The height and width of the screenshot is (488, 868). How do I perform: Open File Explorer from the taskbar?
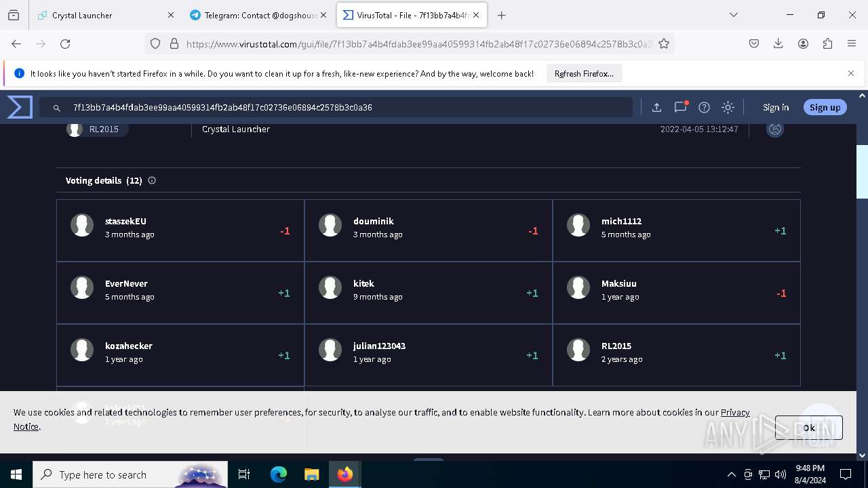tap(311, 474)
